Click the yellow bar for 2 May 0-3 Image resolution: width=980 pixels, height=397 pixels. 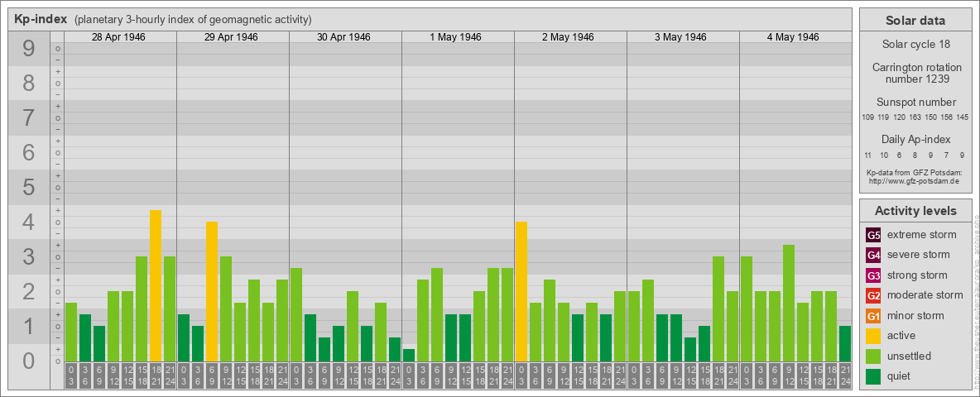(521, 291)
